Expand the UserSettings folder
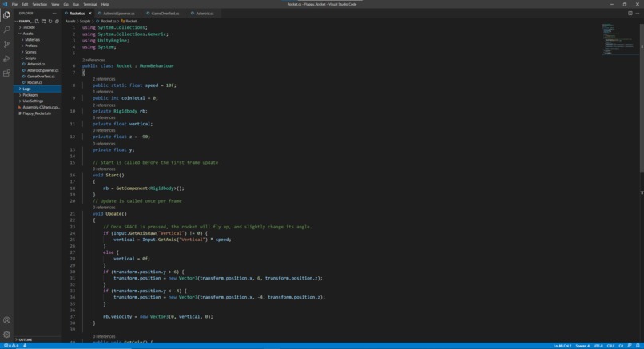 tap(33, 101)
